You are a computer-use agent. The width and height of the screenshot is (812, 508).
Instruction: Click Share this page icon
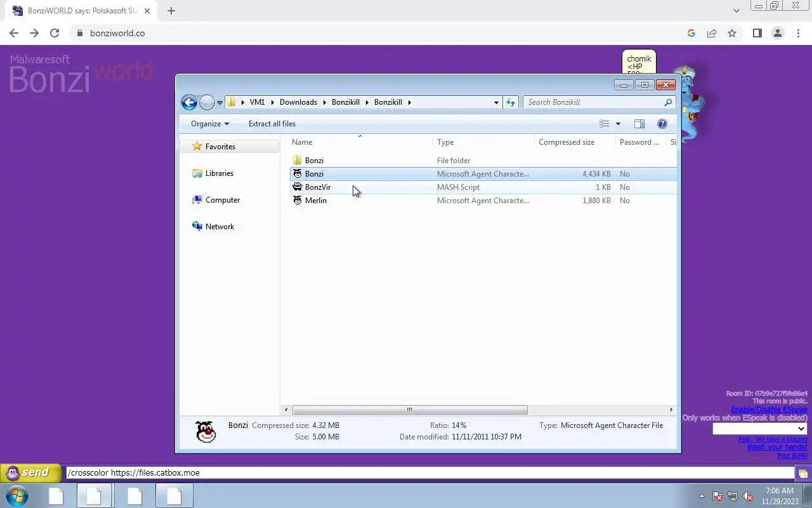click(712, 33)
